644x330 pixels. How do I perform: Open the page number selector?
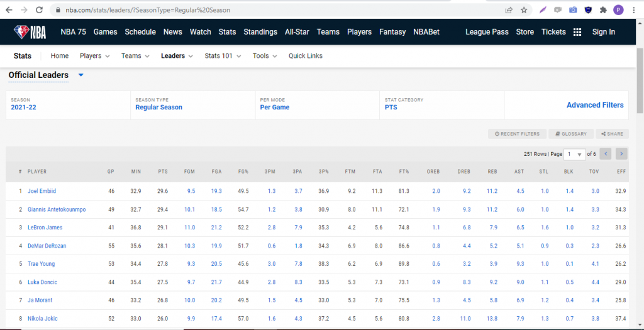pyautogui.click(x=575, y=154)
